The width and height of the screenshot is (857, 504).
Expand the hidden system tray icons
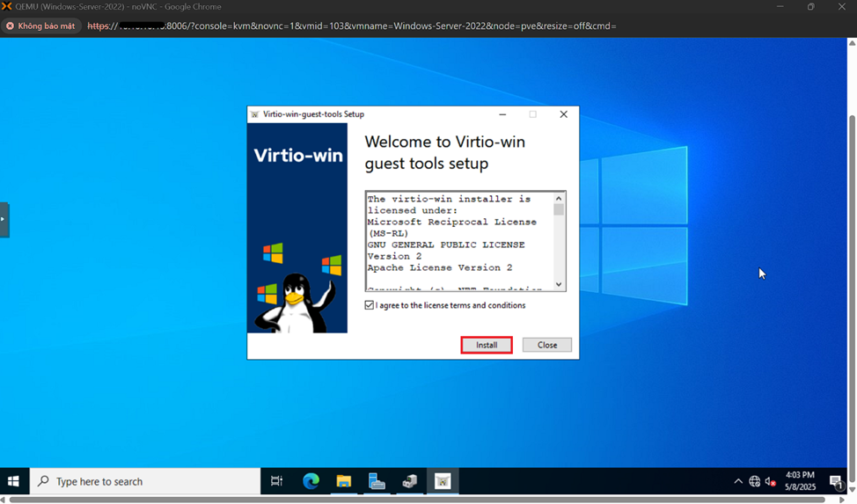point(737,481)
